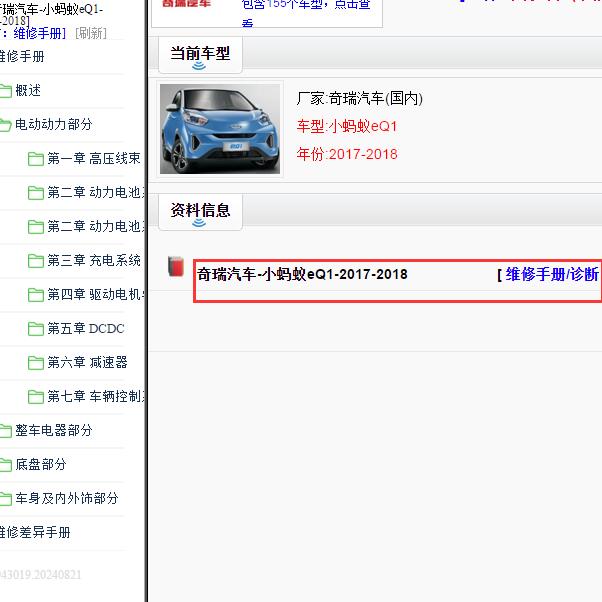Click 厂家:奇瑞汽车(国内) text
Image resolution: width=602 pixels, height=602 pixels.
click(359, 99)
